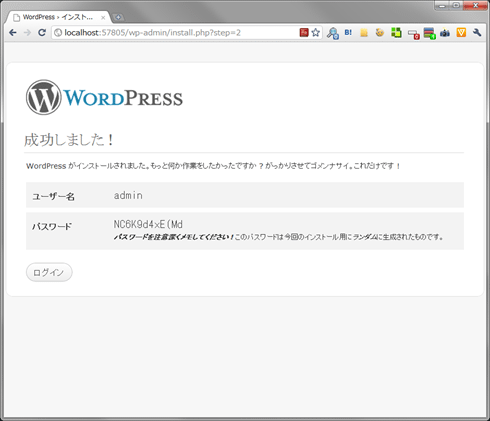The height and width of the screenshot is (421, 490).
Task: Open a new tab with the plus button
Action: tap(118, 17)
